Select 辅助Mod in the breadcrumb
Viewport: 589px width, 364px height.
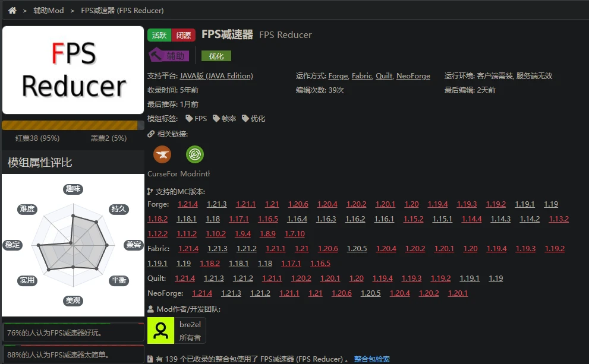pos(48,10)
